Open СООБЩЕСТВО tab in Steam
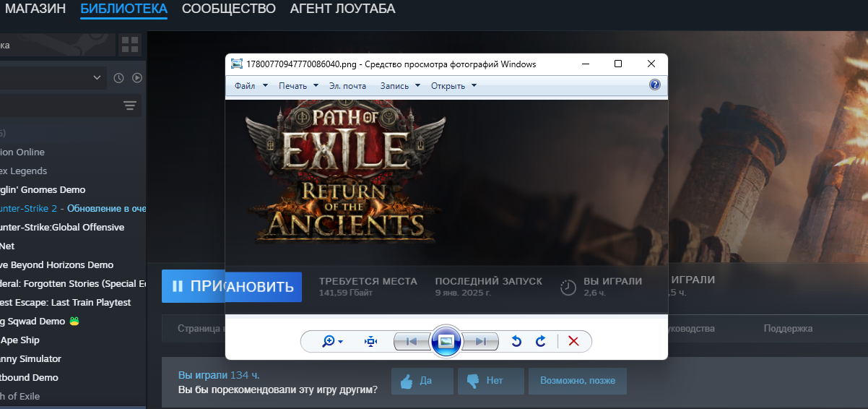This screenshot has width=868, height=409. 228,9
